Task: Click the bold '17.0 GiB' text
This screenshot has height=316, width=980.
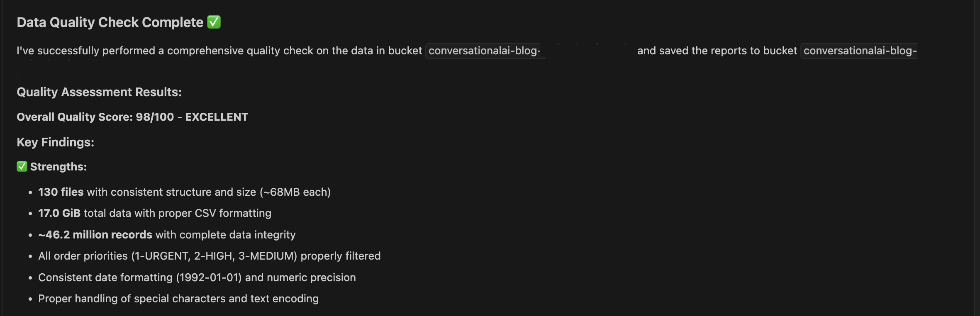Action: tap(59, 213)
